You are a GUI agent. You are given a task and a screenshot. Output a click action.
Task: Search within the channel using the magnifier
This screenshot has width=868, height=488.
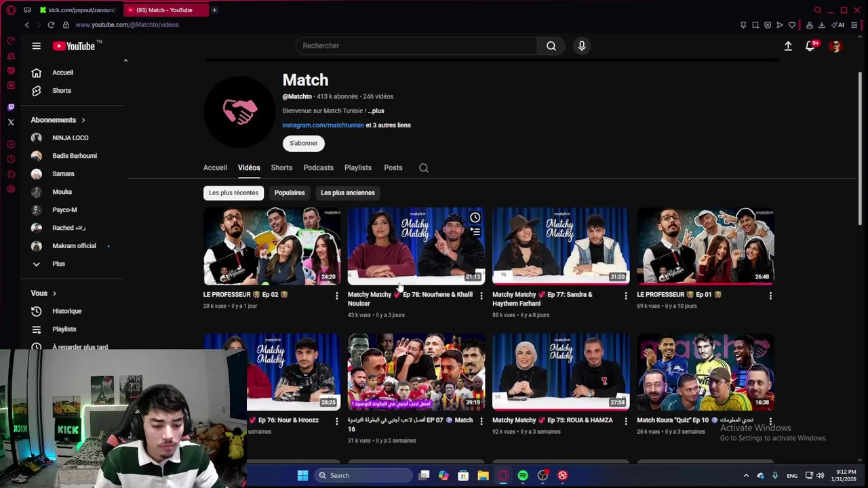(x=424, y=168)
